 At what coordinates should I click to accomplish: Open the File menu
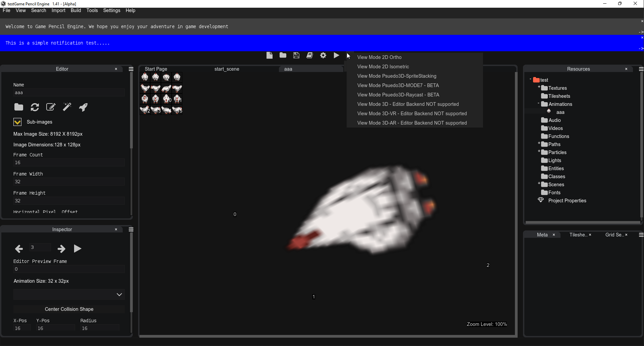6,10
